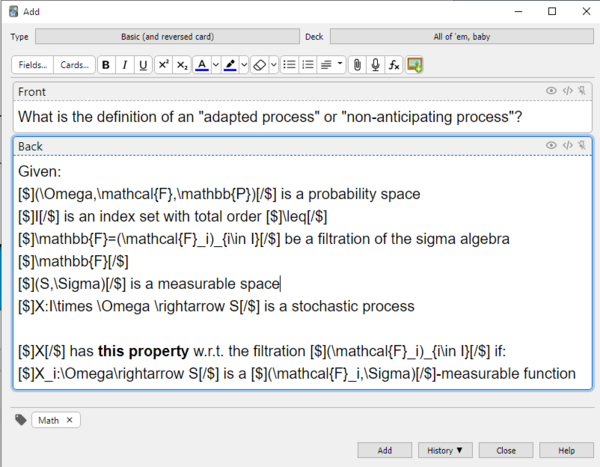This screenshot has width=600, height=467.
Task: Toggle bold formatting in the toolbar
Action: coord(106,65)
